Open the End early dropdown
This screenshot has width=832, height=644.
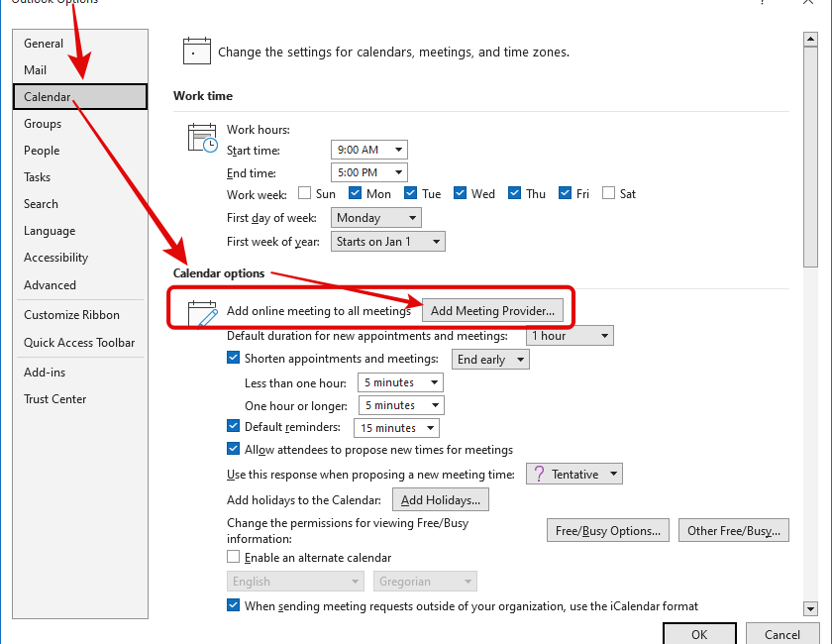click(x=490, y=360)
